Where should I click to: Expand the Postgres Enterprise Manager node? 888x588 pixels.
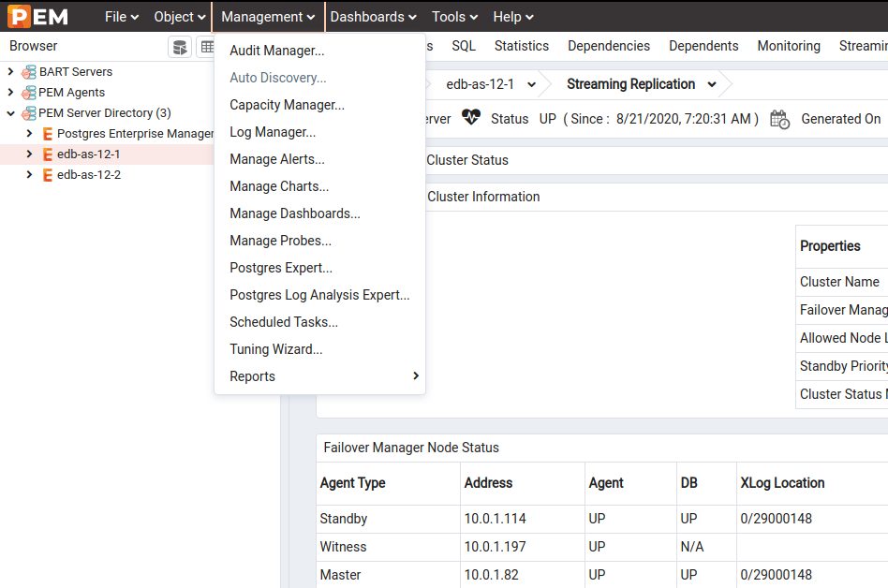point(29,133)
